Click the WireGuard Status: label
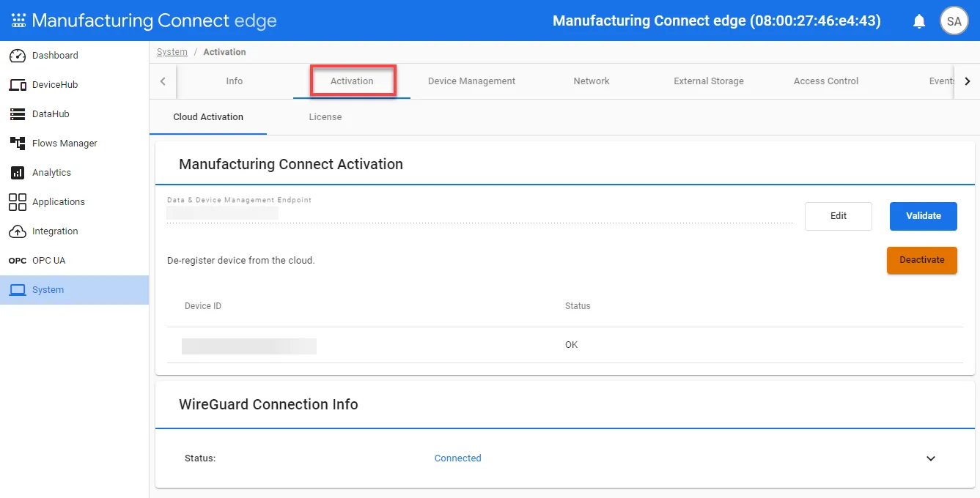The height and width of the screenshot is (498, 980). [200, 458]
